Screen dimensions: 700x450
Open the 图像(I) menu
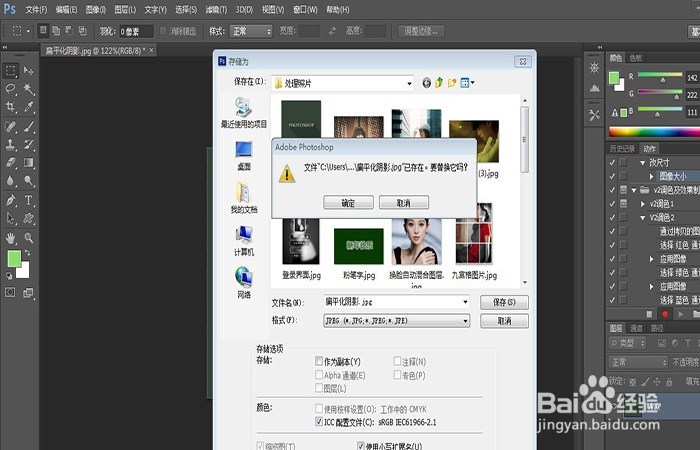coord(95,9)
